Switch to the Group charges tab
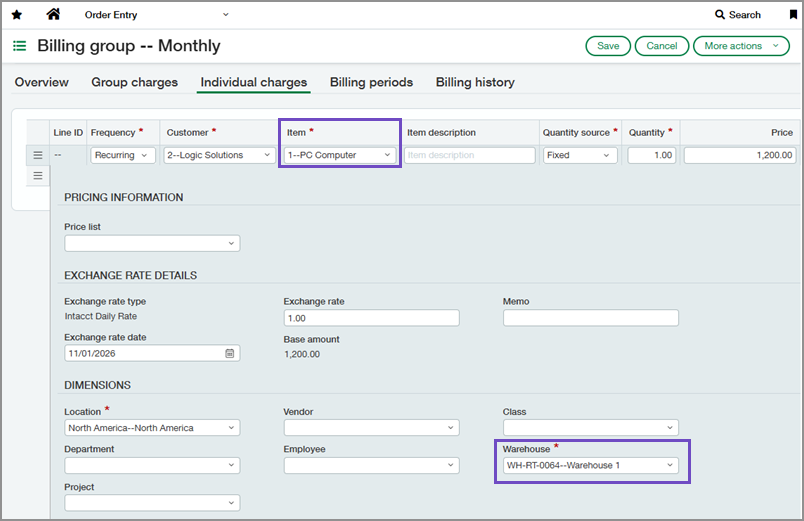This screenshot has height=521, width=804. pos(134,82)
